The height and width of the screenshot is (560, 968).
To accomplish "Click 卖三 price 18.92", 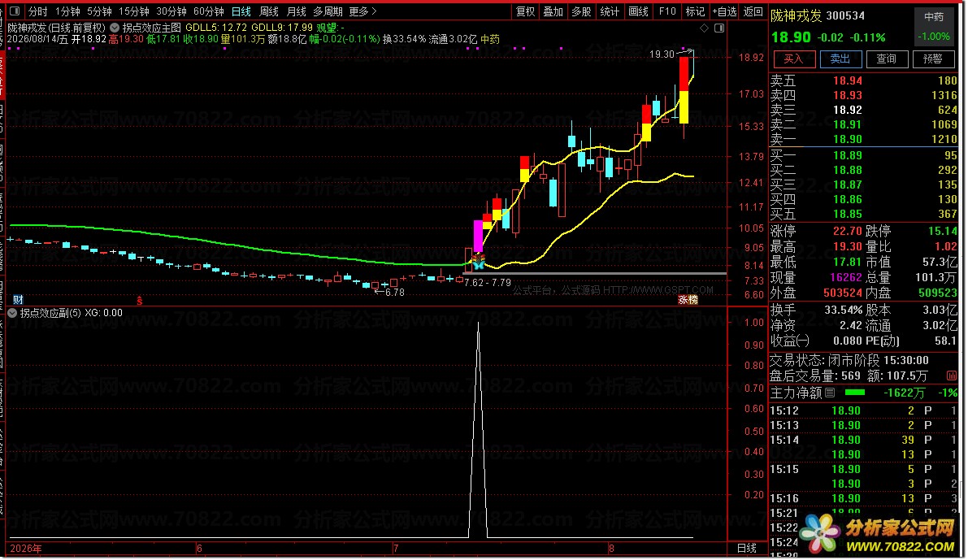I will (847, 110).
